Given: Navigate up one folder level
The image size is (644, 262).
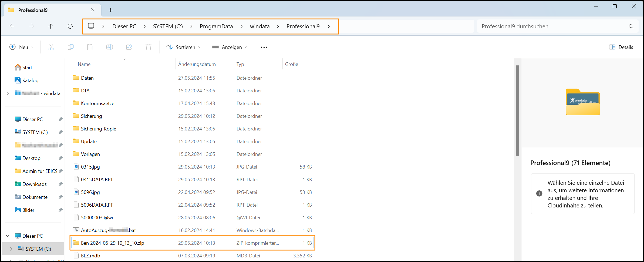Looking at the screenshot, I should 50,26.
